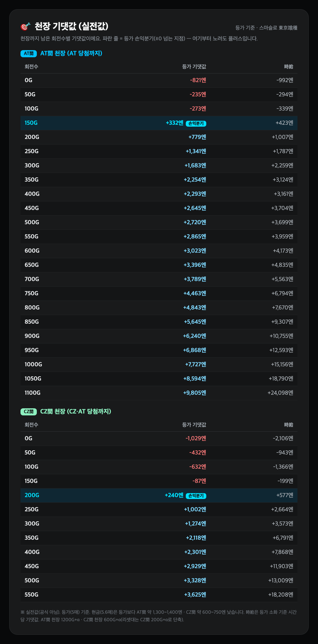This screenshot has height=644, width=318.
Task: Click the +18,208엔 value in the 550G row
Action: tap(280, 594)
